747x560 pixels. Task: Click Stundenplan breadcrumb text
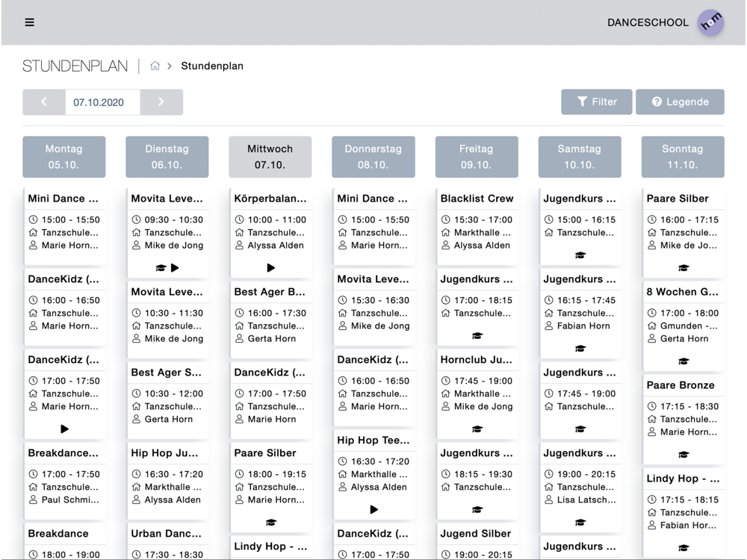(x=212, y=66)
